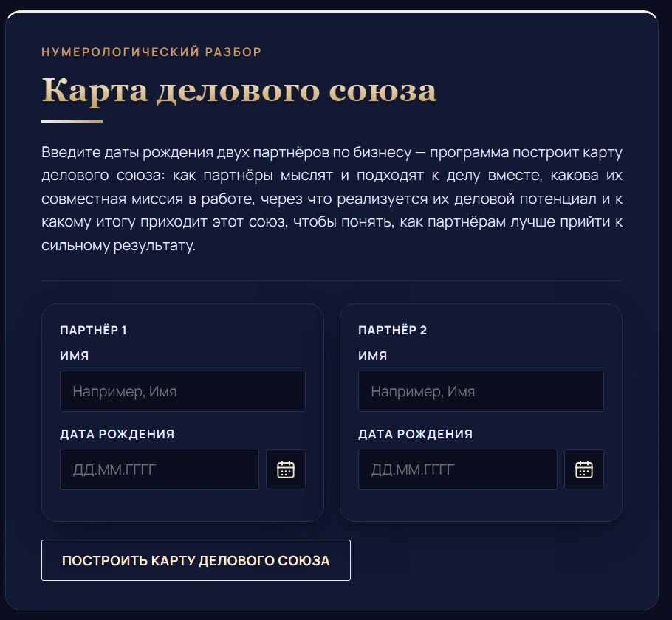The height and width of the screenshot is (620, 672).
Task: Click the Партнёр 1 card title
Action: pyautogui.click(x=93, y=330)
